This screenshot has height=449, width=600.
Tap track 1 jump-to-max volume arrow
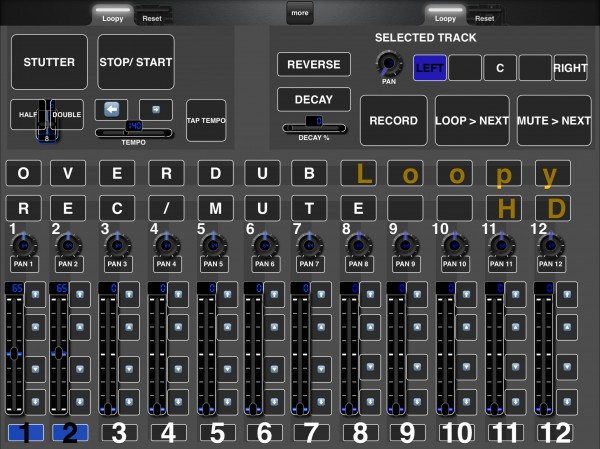coord(35,294)
